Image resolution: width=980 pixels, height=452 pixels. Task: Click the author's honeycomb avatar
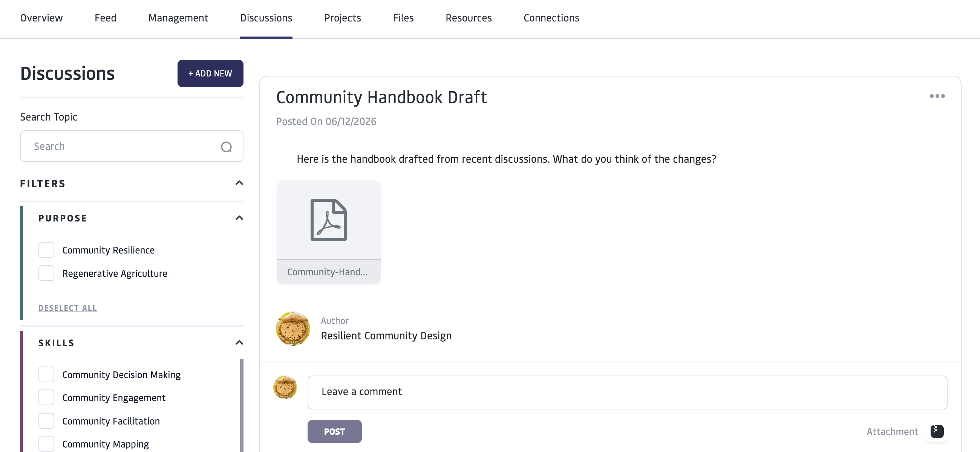292,329
